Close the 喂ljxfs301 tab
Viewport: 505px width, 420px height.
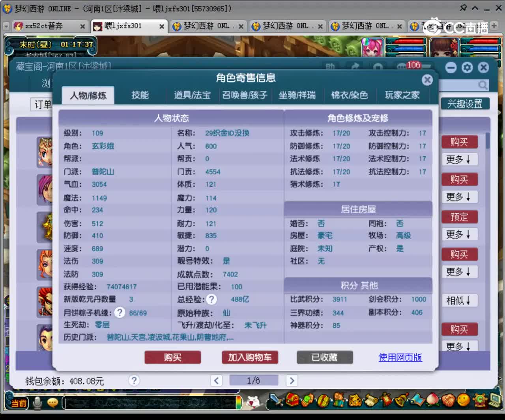pyautogui.click(x=162, y=26)
